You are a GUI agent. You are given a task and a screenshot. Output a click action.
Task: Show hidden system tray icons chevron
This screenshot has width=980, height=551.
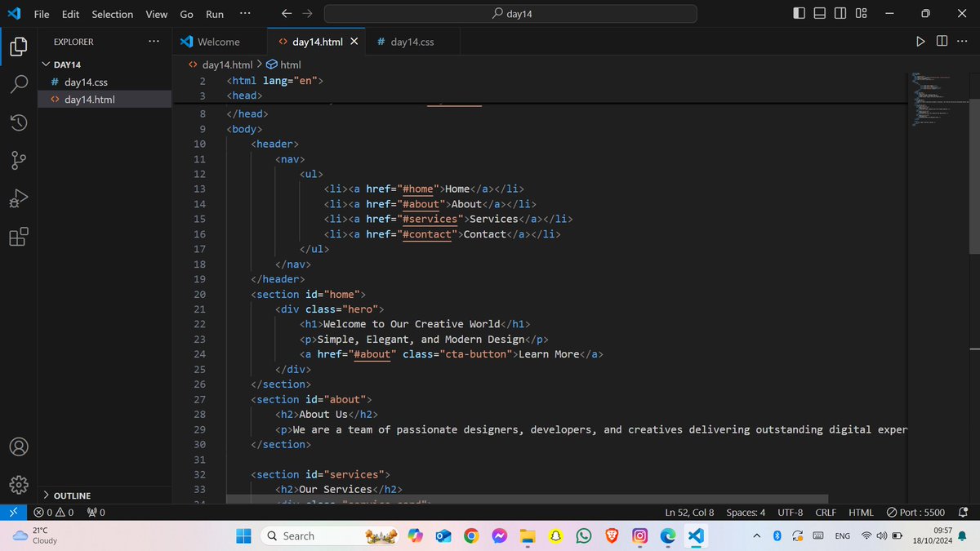tap(757, 535)
